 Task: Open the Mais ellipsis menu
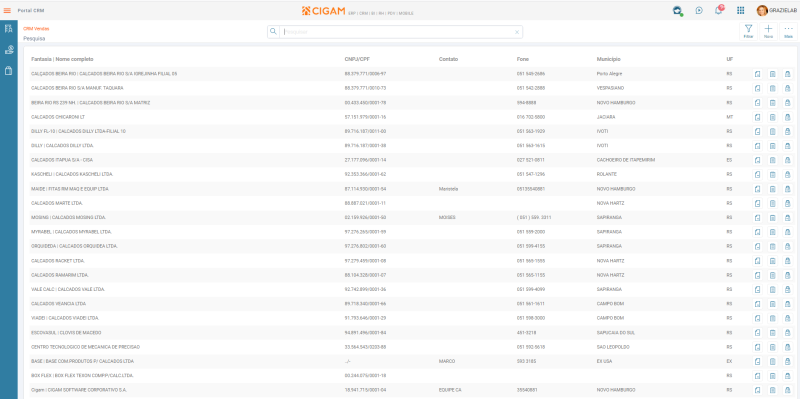pos(788,32)
